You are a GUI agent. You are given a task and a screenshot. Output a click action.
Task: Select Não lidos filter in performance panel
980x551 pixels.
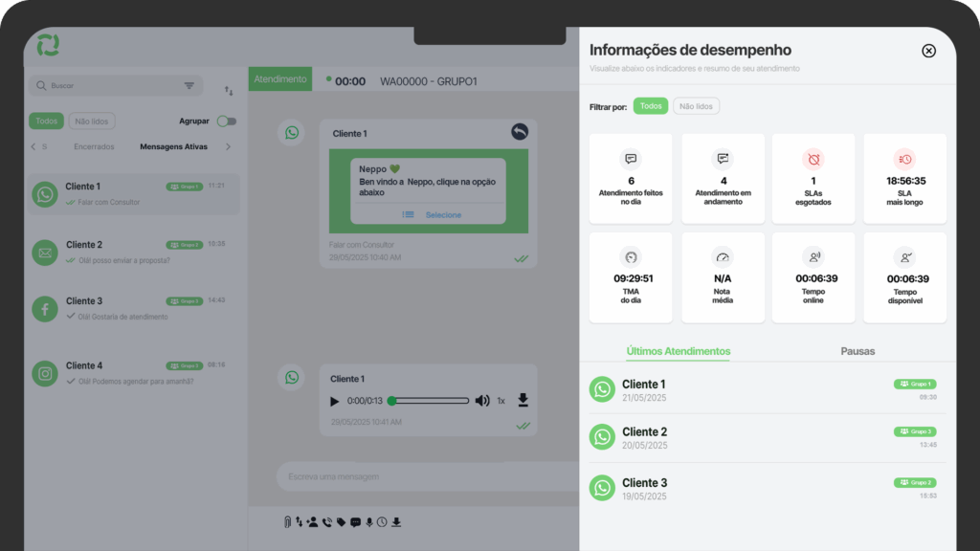(x=696, y=106)
